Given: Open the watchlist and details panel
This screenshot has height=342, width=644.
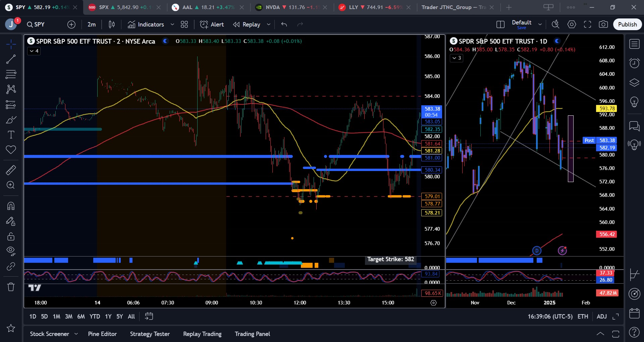Looking at the screenshot, I should 634,44.
